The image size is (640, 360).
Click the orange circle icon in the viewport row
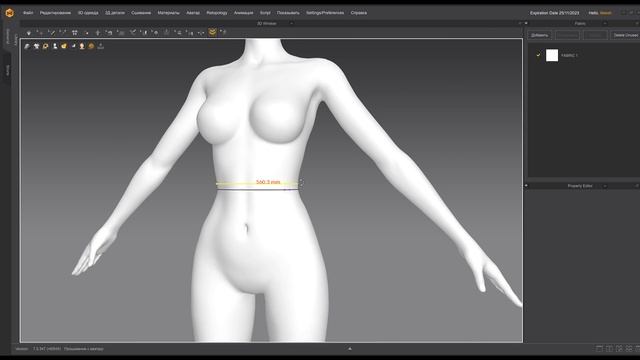91,46
